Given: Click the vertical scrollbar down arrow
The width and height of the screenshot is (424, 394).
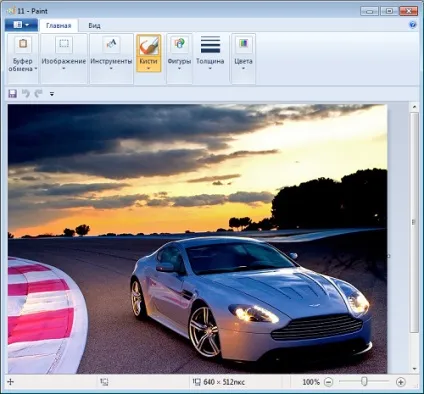Looking at the screenshot, I should coord(414,369).
